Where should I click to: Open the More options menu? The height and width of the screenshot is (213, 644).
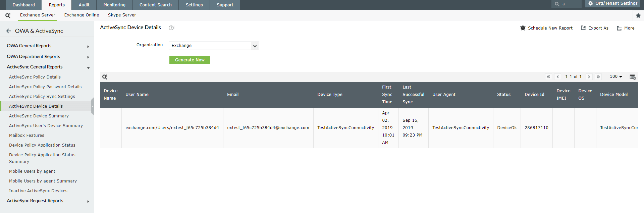626,28
